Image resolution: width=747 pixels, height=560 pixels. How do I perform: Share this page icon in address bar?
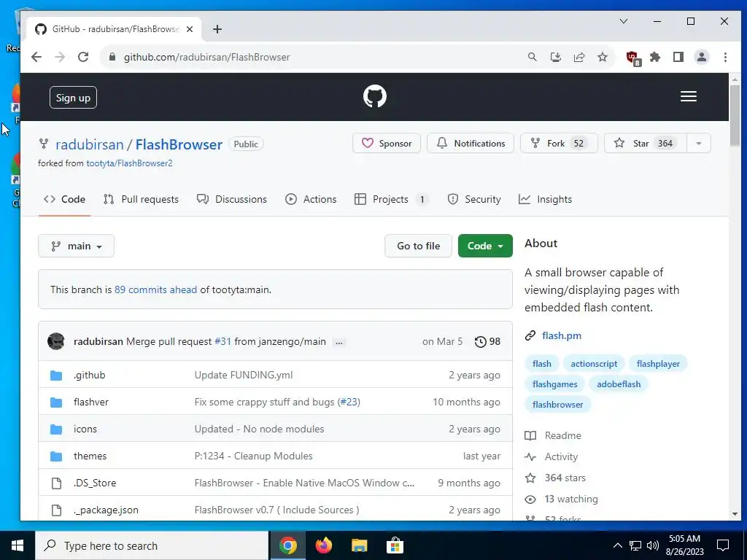pos(578,57)
